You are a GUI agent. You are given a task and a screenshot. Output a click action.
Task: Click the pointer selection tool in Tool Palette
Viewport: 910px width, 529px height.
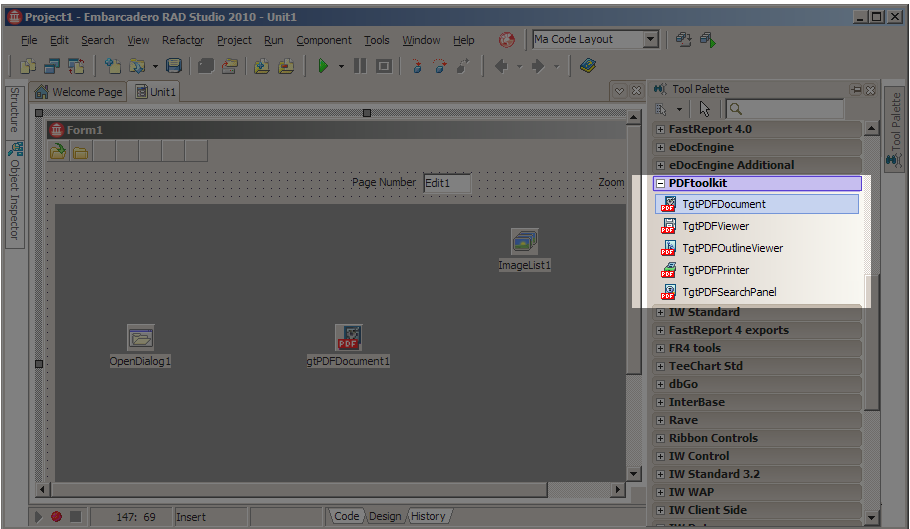click(705, 108)
